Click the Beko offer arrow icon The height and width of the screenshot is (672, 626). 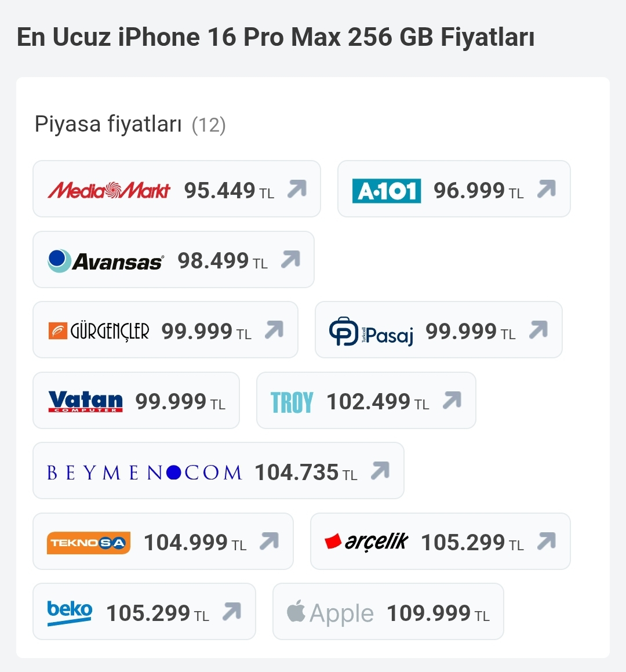232,612
